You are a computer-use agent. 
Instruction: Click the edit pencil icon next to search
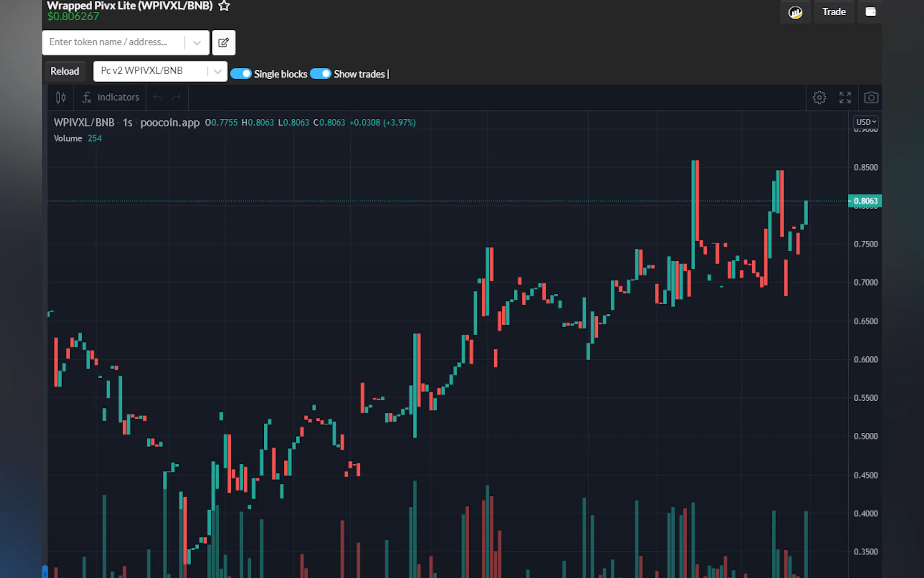pos(223,43)
